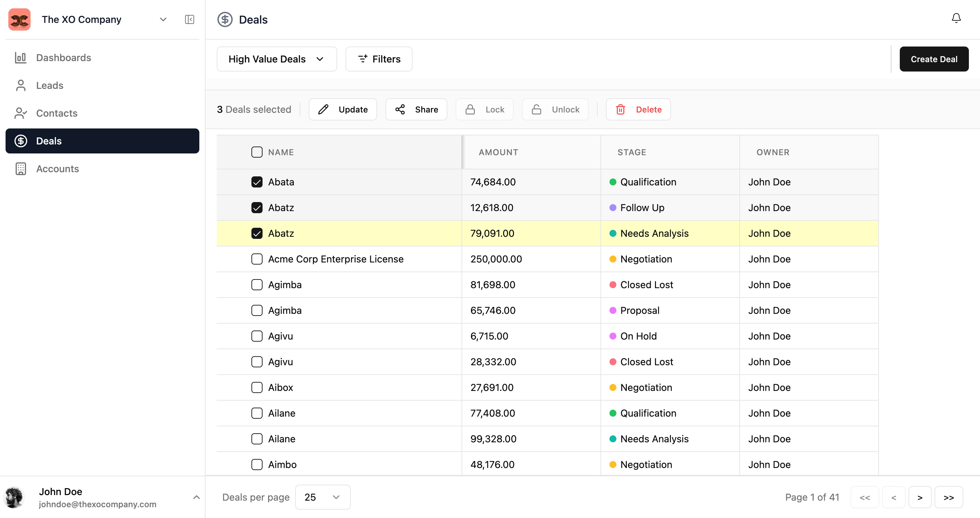The height and width of the screenshot is (518, 980).
Task: Open notifications bell icon
Action: click(x=956, y=18)
